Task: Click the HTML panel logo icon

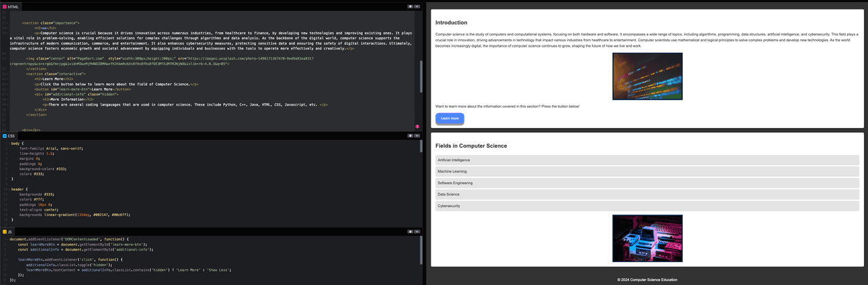Action: [5, 6]
